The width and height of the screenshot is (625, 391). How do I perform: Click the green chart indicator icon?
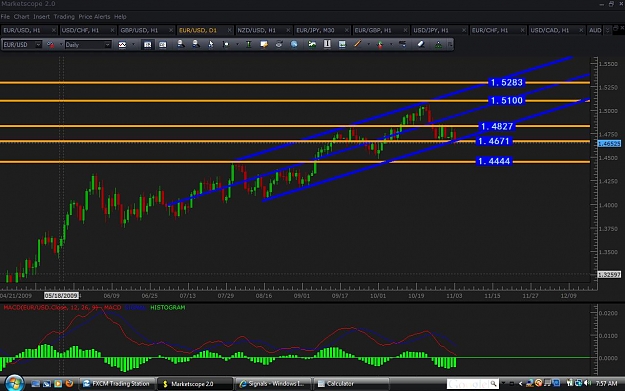point(312,44)
